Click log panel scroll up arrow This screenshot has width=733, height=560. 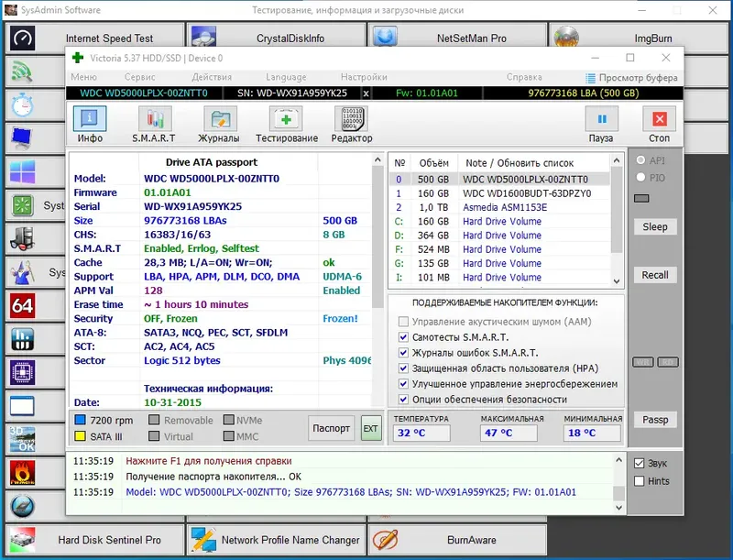(619, 460)
